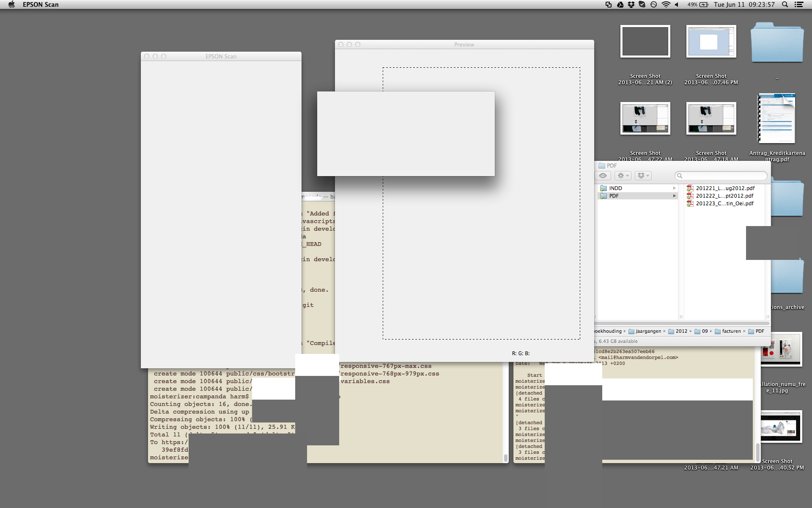Click the Quick Look eye button
This screenshot has height=508, width=812.
click(603, 176)
